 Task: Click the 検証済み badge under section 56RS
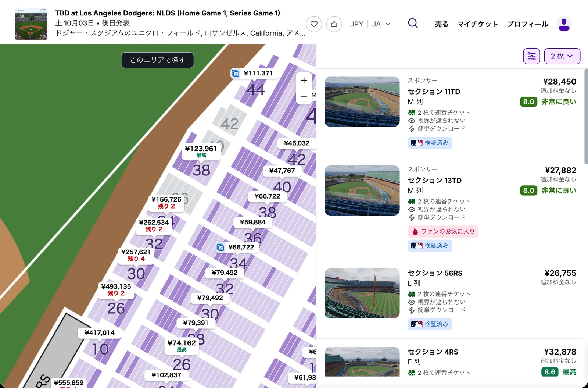(430, 324)
